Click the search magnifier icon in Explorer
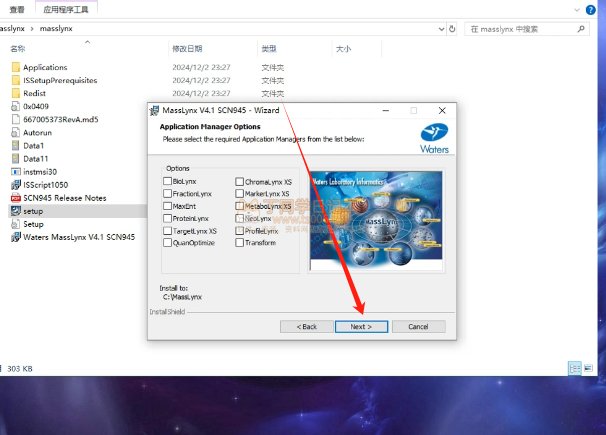 pyautogui.click(x=581, y=29)
